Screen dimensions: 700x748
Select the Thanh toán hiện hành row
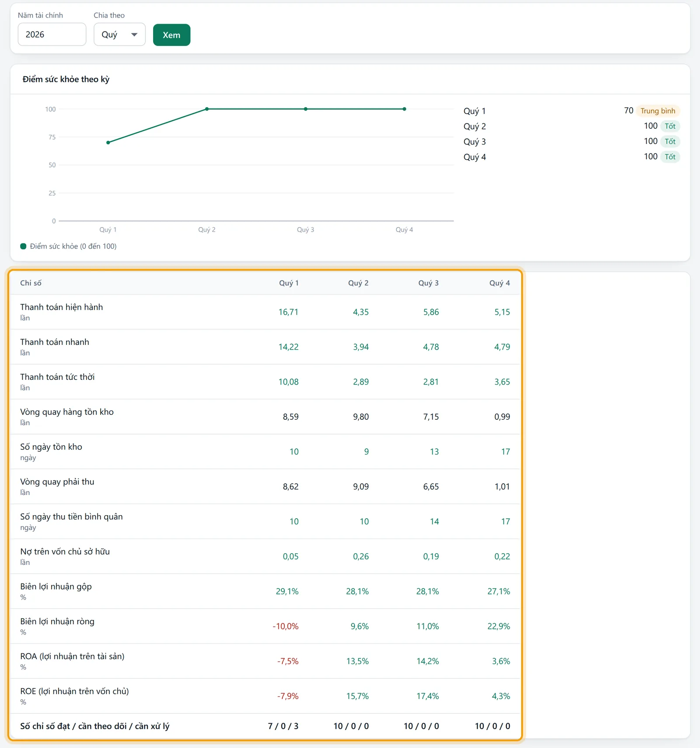[x=265, y=312]
